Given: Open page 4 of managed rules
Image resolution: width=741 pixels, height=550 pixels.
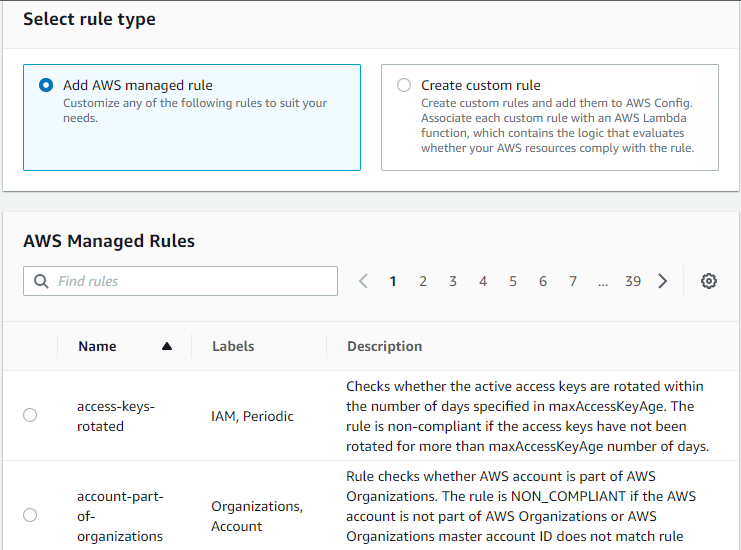Looking at the screenshot, I should (483, 281).
